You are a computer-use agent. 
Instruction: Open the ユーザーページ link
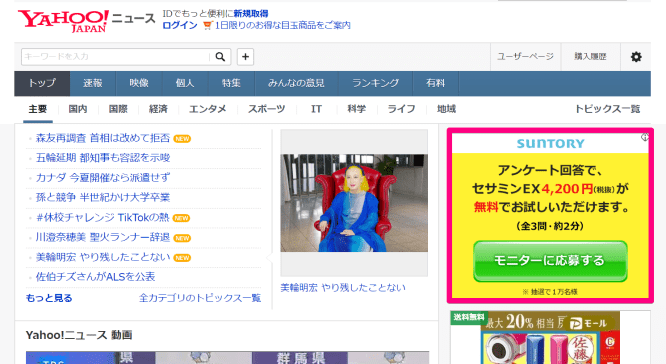525,56
